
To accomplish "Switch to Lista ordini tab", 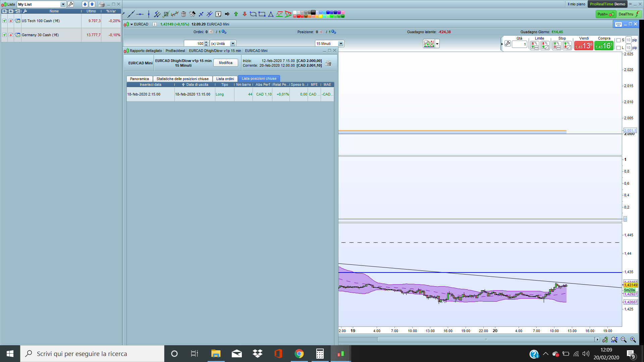I will (x=225, y=79).
